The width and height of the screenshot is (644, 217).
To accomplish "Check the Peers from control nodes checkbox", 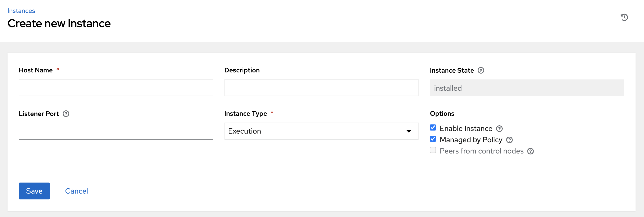I will click(433, 150).
